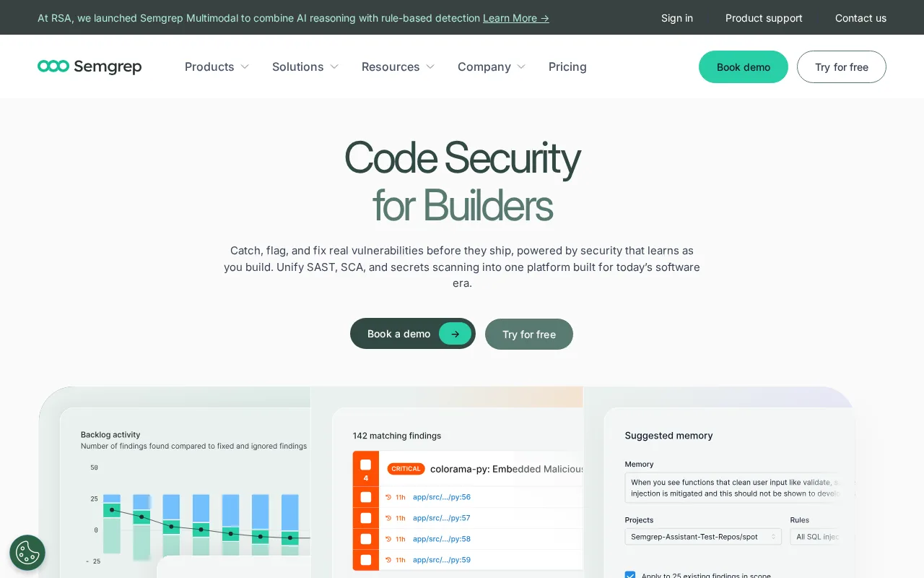Go to the Pricing page
Viewport: 924px width, 578px height.
[567, 66]
